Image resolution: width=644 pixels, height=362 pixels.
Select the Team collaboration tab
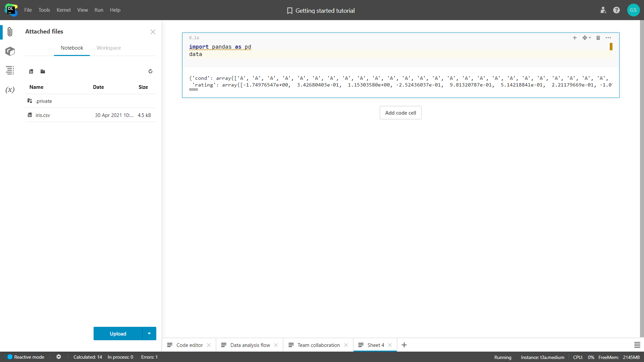point(318,345)
